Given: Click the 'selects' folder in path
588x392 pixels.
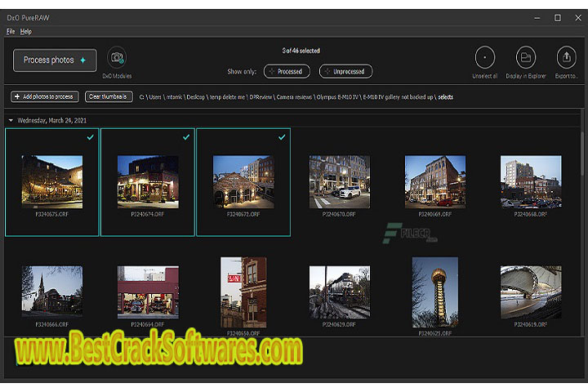Looking at the screenshot, I should point(446,97).
